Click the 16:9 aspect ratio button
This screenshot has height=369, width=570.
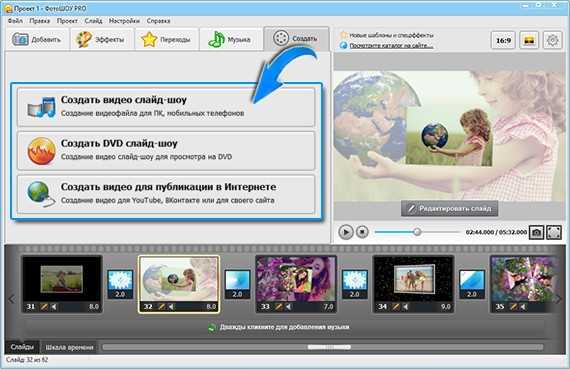click(503, 40)
